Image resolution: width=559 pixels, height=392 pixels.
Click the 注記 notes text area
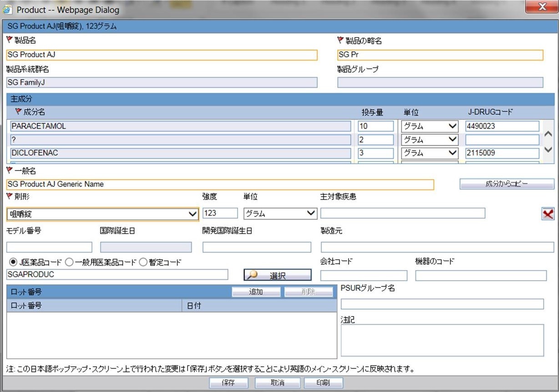coord(442,340)
